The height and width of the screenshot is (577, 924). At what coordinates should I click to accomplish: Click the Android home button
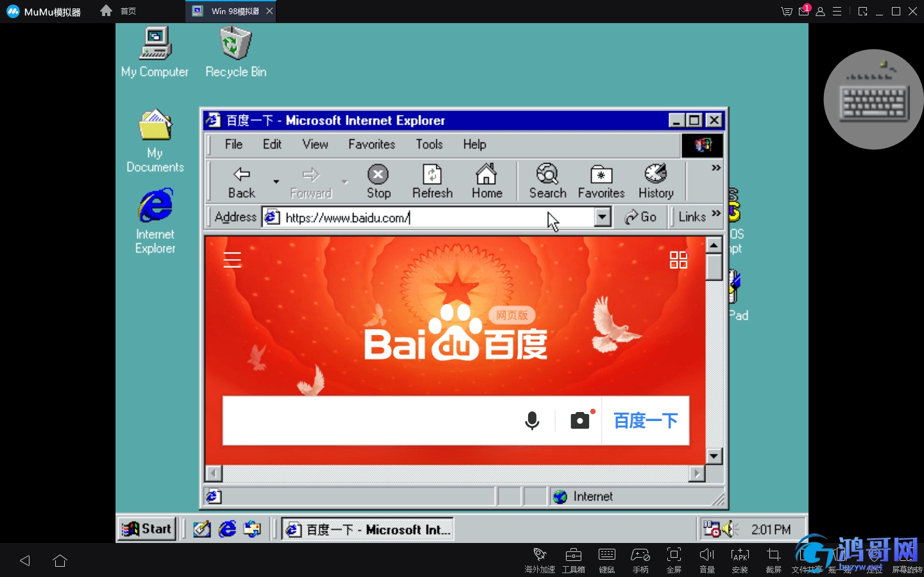(60, 560)
